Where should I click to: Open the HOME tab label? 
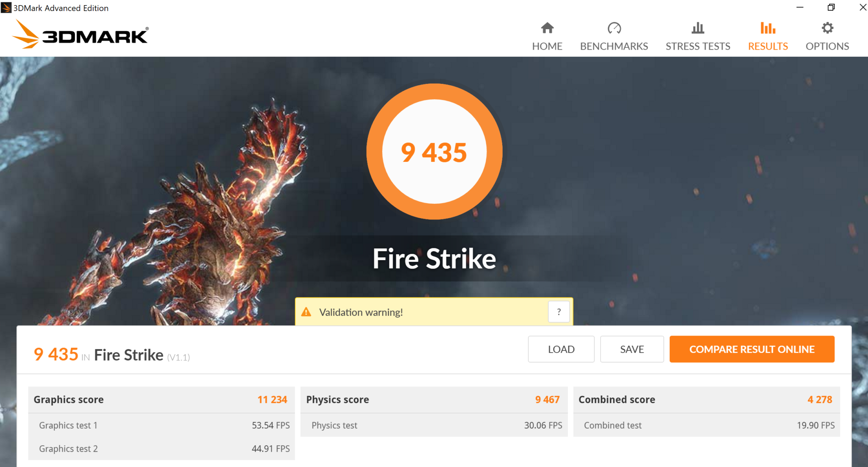pyautogui.click(x=547, y=46)
